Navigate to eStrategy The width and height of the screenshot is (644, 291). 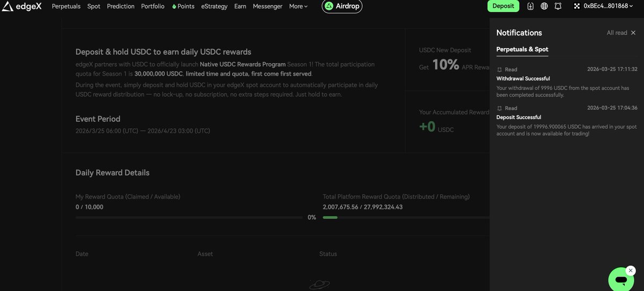click(x=214, y=6)
